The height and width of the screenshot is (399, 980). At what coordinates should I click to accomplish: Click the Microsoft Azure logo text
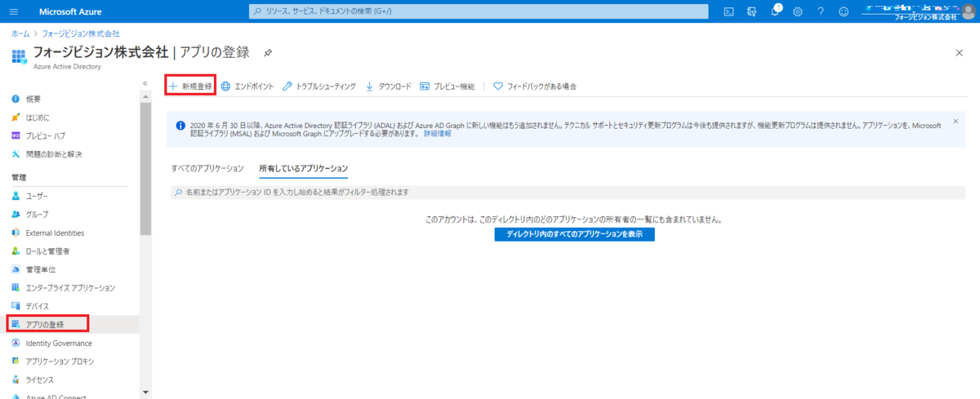pyautogui.click(x=69, y=11)
